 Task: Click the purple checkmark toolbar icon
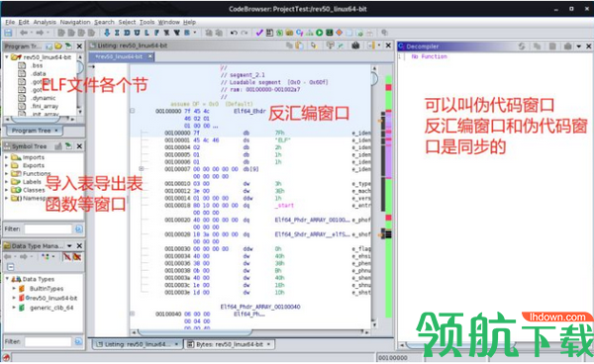point(259,33)
